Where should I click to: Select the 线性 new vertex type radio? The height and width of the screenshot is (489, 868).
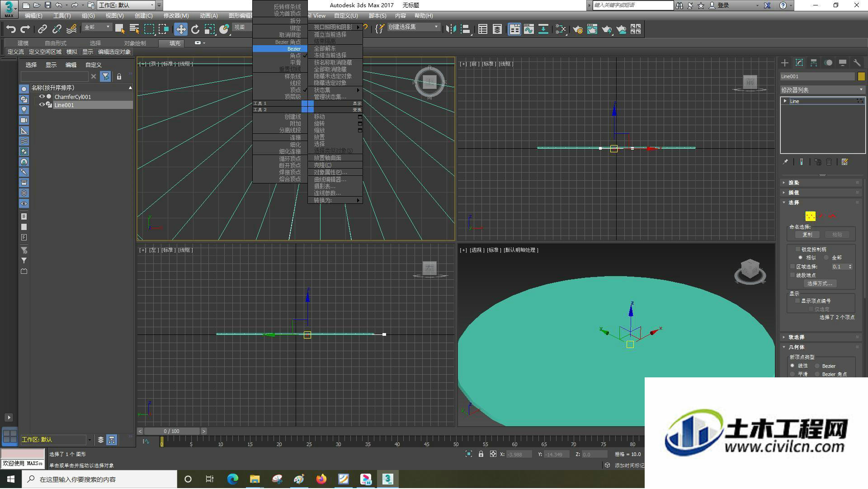793,366
